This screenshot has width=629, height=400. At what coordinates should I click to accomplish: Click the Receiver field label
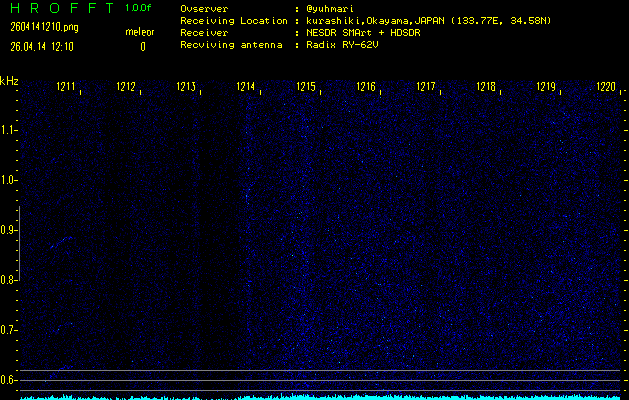click(204, 33)
